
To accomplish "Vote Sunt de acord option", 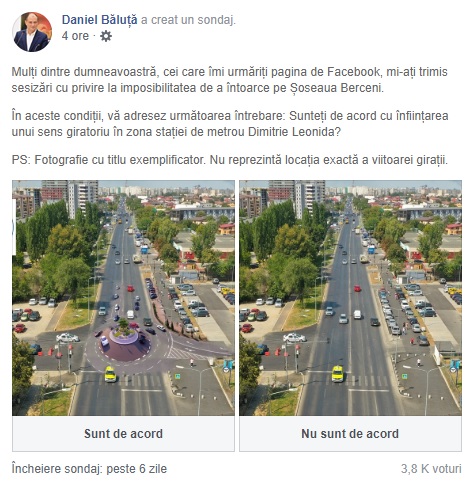I will (123, 434).
